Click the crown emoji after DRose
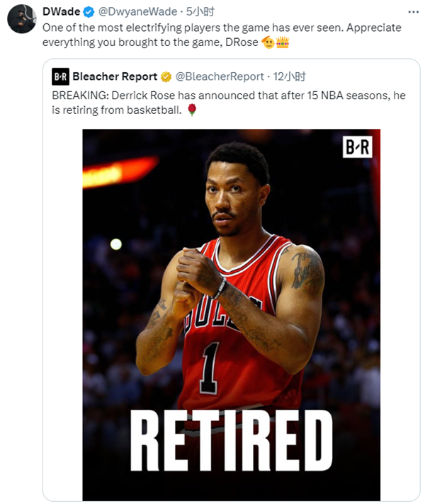This screenshot has height=504, width=425. click(x=283, y=42)
